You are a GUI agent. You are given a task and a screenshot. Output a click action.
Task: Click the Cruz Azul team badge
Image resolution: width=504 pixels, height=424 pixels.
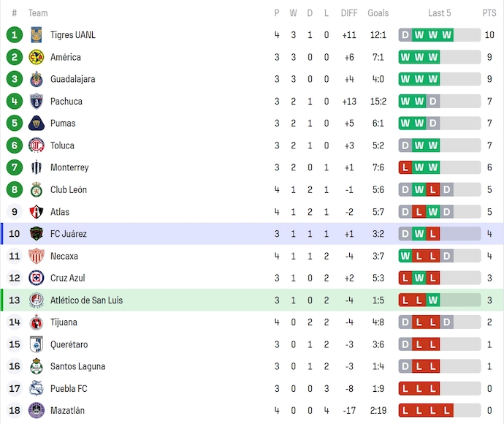coord(36,278)
